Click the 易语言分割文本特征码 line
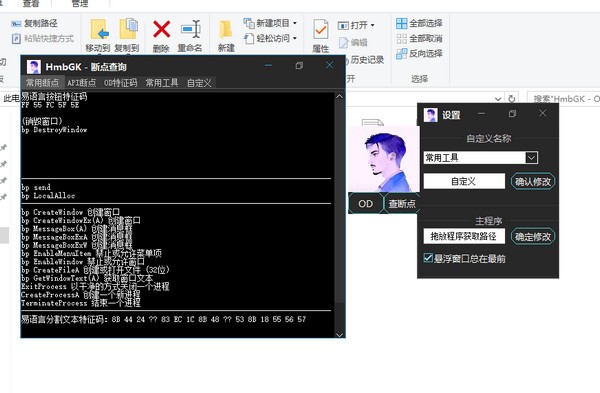This screenshot has width=600, height=393. [164, 319]
